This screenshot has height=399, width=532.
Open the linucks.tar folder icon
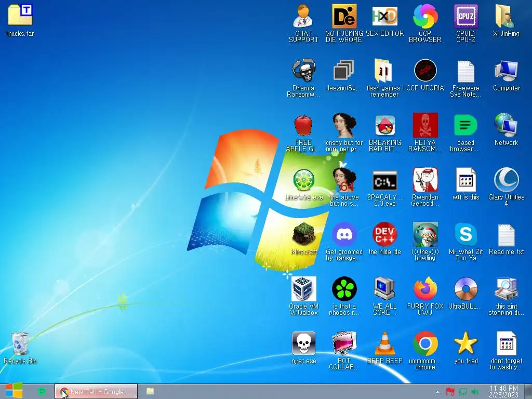pyautogui.click(x=20, y=20)
